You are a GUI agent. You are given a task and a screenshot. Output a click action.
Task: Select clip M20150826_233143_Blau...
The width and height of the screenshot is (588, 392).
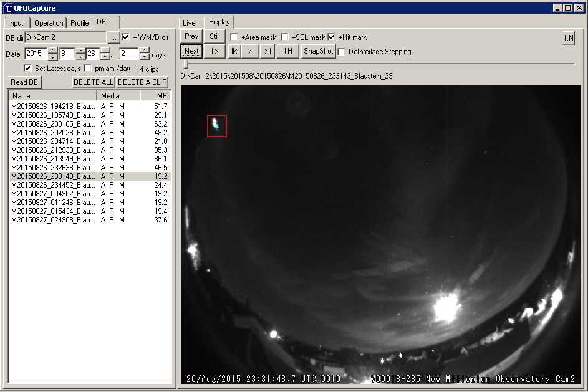(90, 176)
